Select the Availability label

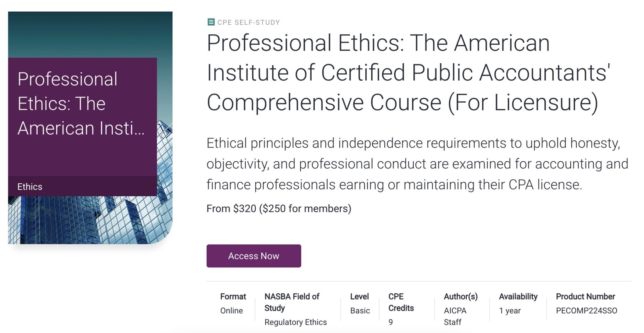click(518, 296)
